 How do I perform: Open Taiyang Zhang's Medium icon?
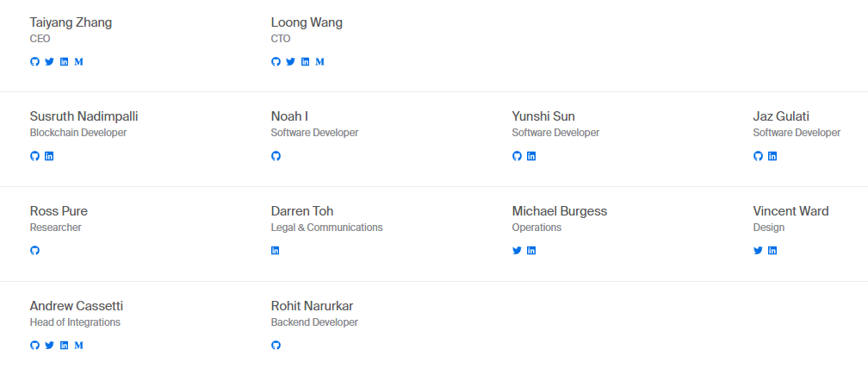pyautogui.click(x=78, y=61)
